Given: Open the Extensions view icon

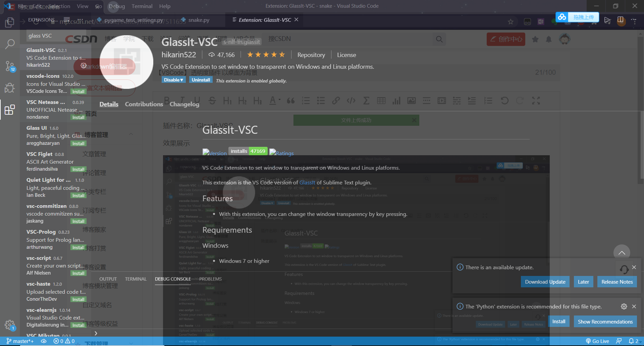Looking at the screenshot, I should point(10,110).
